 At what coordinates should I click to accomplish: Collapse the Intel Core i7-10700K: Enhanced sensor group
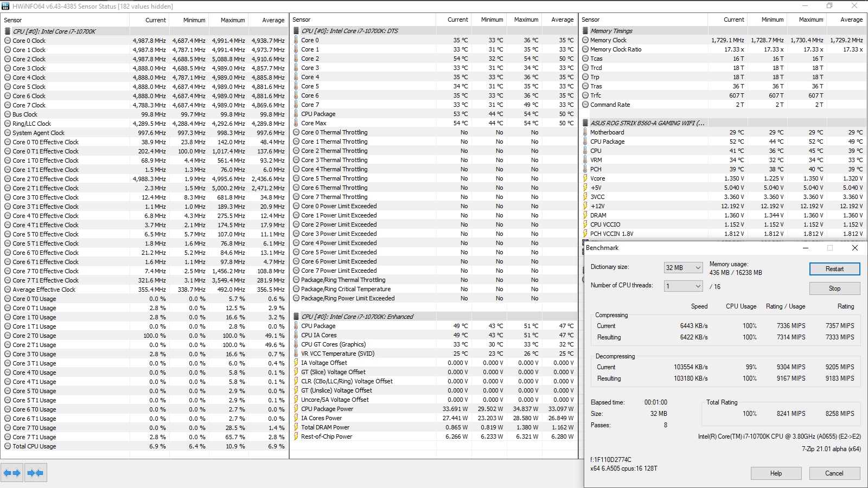click(296, 317)
